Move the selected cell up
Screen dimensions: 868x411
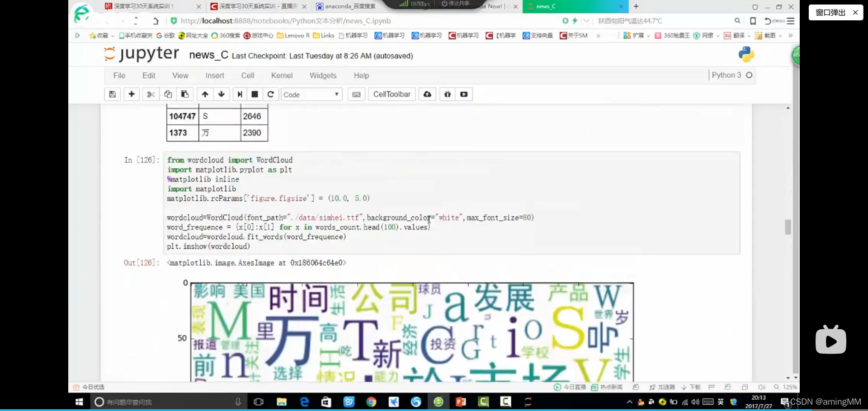(205, 94)
